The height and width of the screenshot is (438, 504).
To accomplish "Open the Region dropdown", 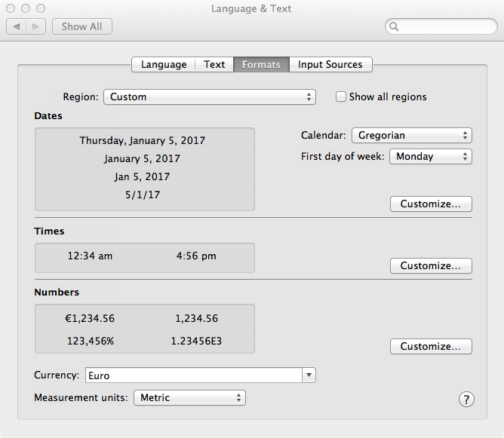I will (x=209, y=96).
